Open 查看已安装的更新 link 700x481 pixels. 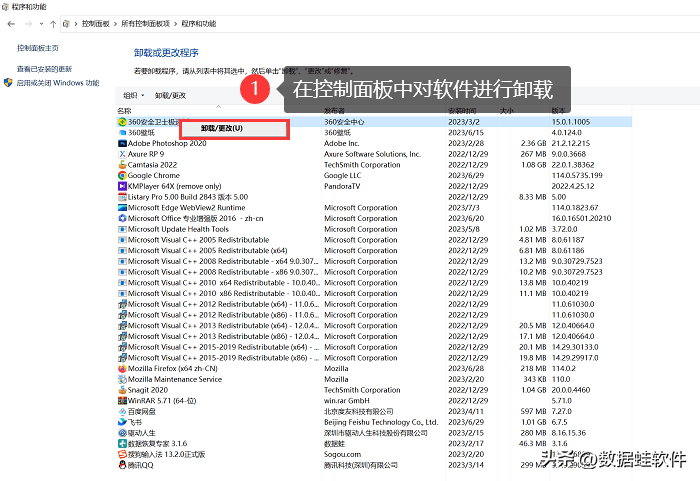[44, 69]
